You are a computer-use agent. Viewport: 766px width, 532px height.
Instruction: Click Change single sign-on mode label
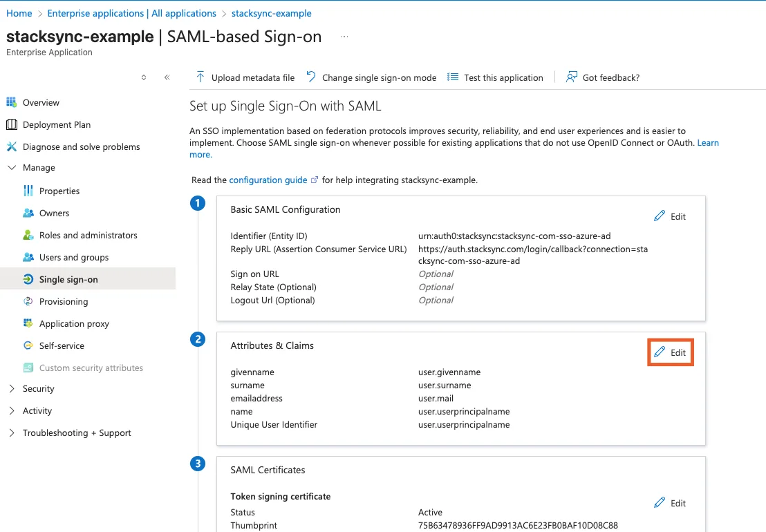pyautogui.click(x=379, y=77)
